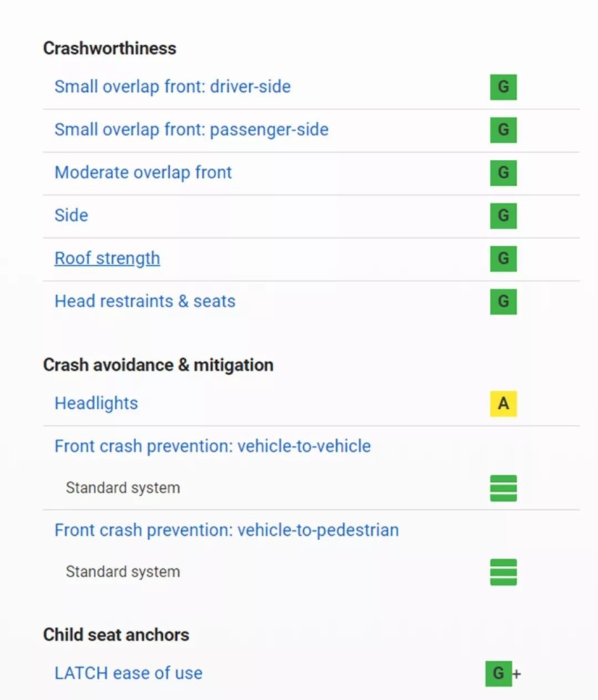Open Head restraints & seats link

[x=145, y=301]
